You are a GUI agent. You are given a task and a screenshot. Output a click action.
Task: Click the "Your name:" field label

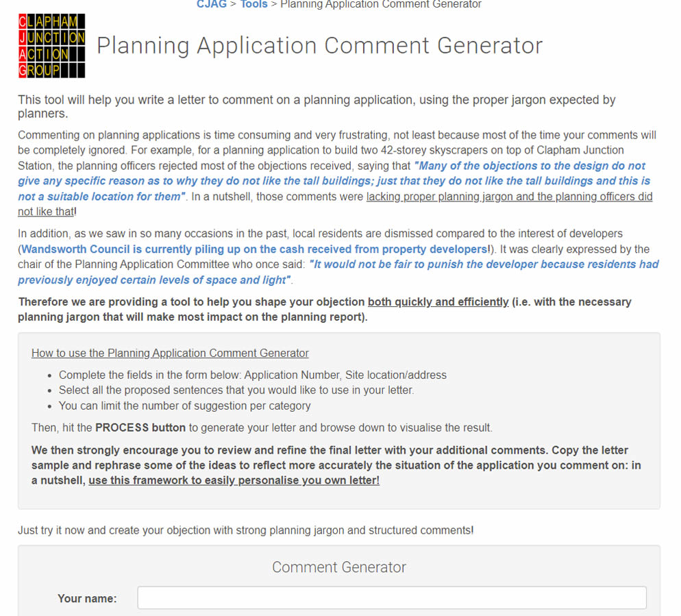(x=87, y=599)
